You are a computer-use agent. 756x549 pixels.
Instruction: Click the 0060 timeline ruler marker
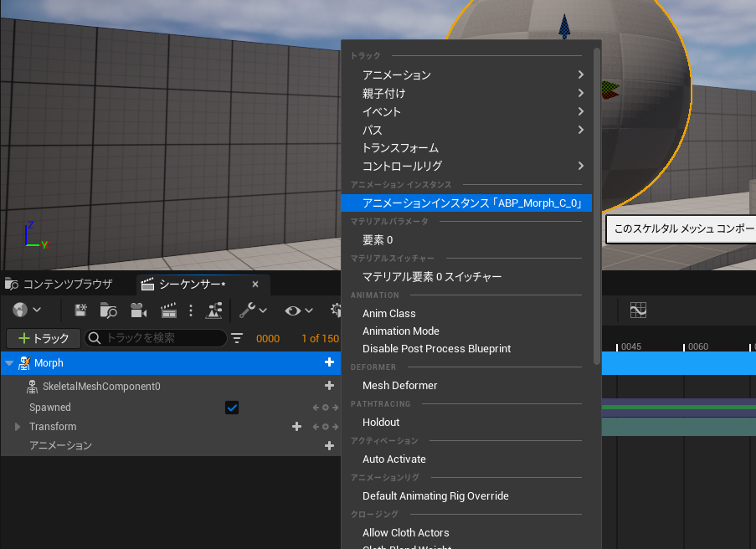697,346
